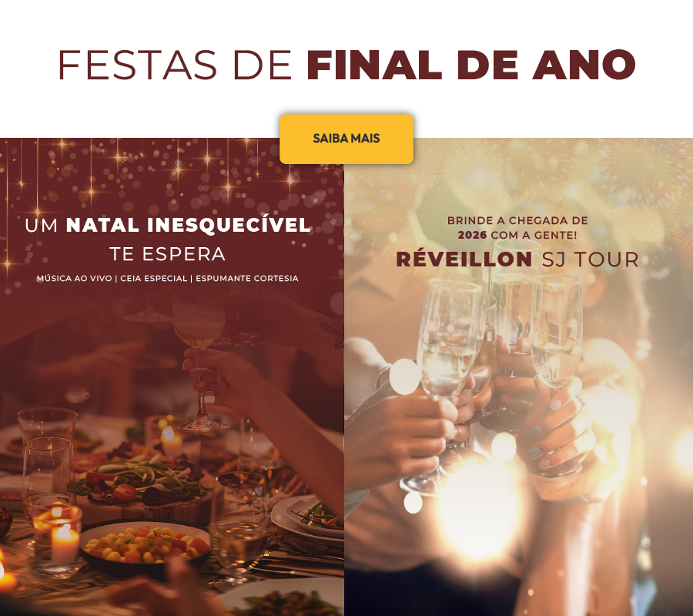Click the BRINDE A CHEGADA DE text
Image resolution: width=693 pixels, height=616 pixels.
(x=517, y=220)
